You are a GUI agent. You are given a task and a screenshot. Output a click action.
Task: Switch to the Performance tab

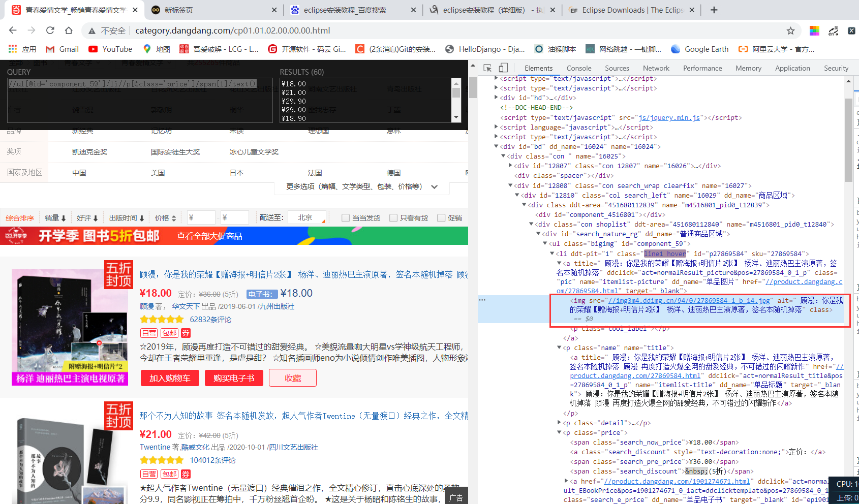702,68
